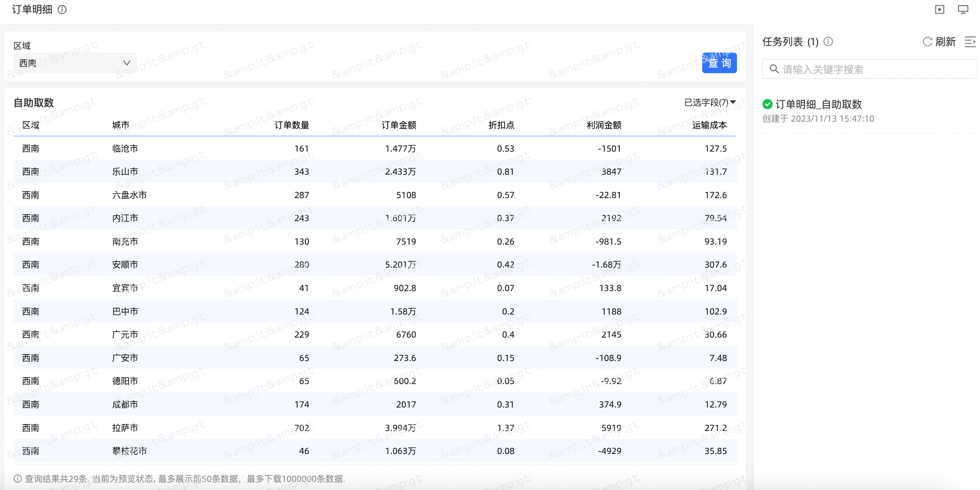Click profit value 3847 in 乐山市 row

[x=611, y=171]
